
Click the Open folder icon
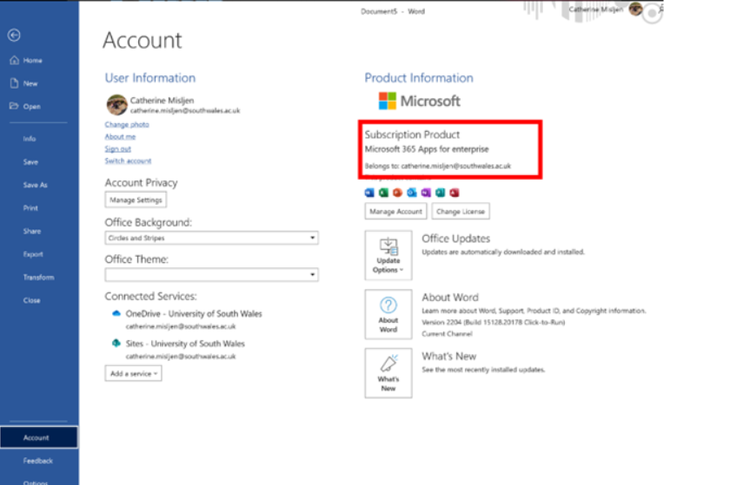click(x=13, y=106)
